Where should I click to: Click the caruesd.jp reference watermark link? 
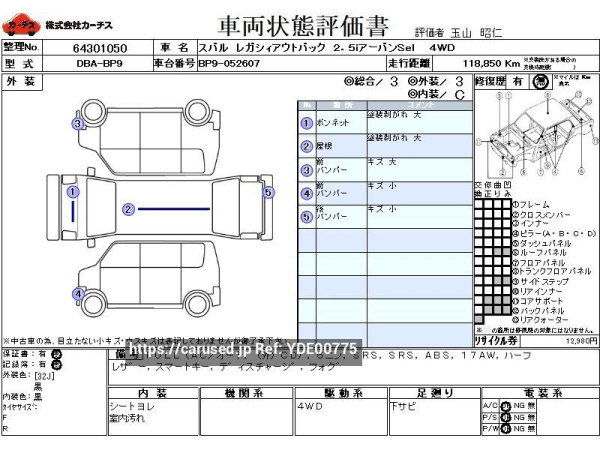pos(243,348)
